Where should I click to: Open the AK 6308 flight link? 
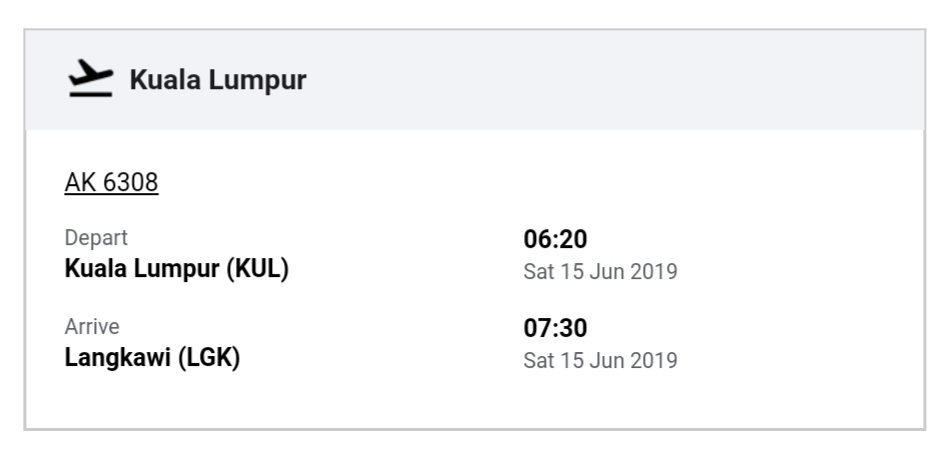tap(111, 182)
